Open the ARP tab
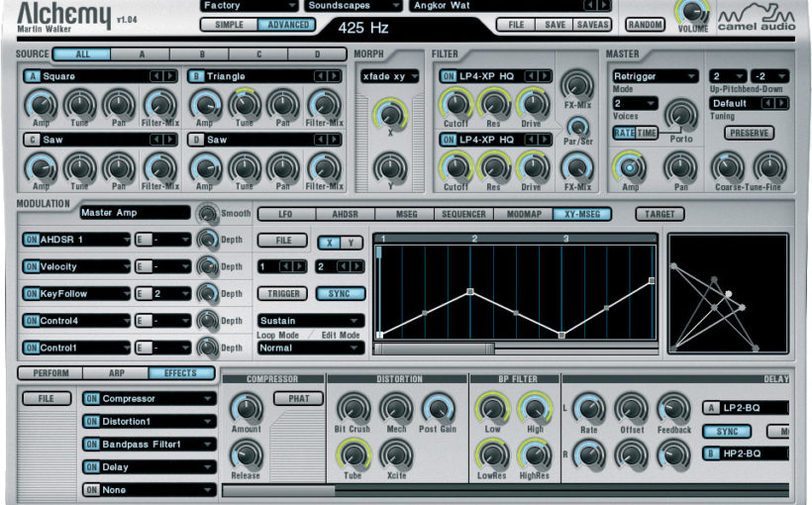This screenshot has height=505, width=812. (x=116, y=373)
